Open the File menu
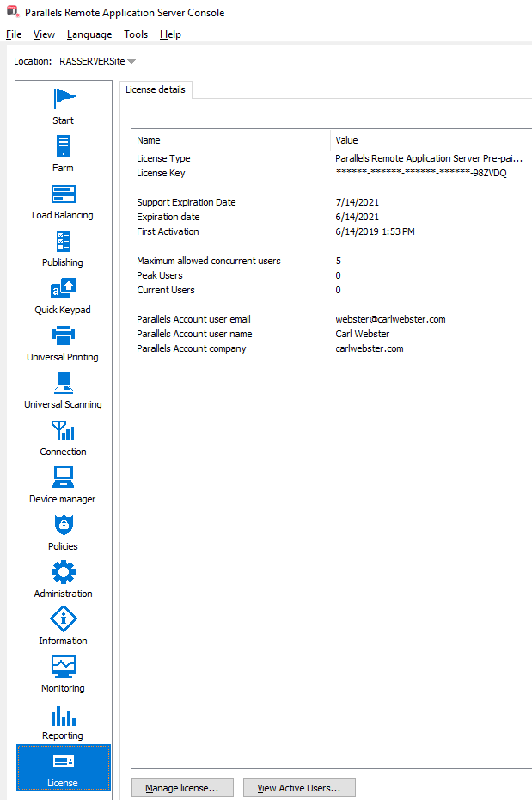The width and height of the screenshot is (532, 800). pyautogui.click(x=14, y=34)
